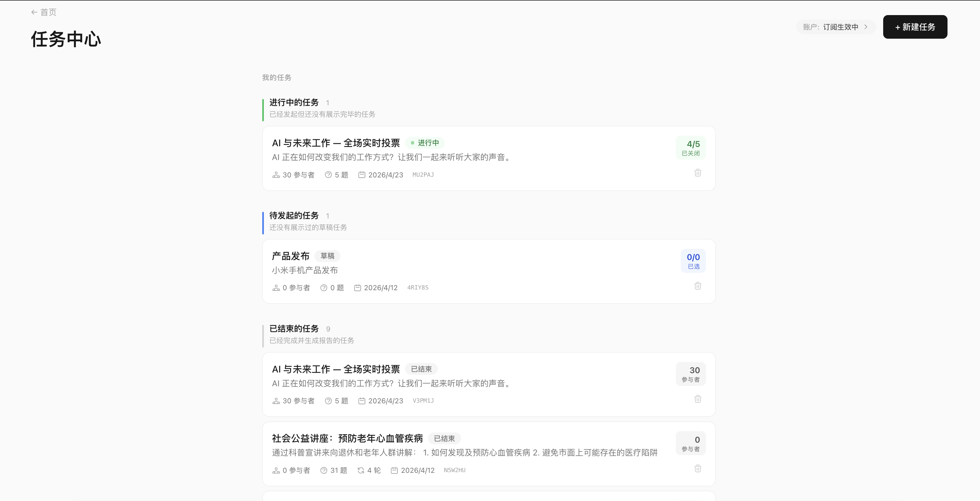Delete the 进行中 AI 与未来工作 task (trash icon)
The width and height of the screenshot is (980, 501).
tap(698, 173)
